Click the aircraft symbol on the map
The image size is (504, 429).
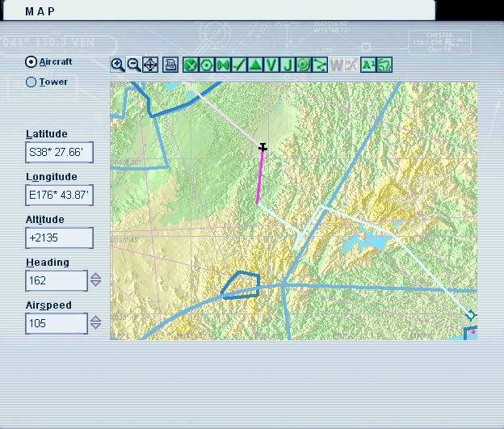pyautogui.click(x=262, y=147)
